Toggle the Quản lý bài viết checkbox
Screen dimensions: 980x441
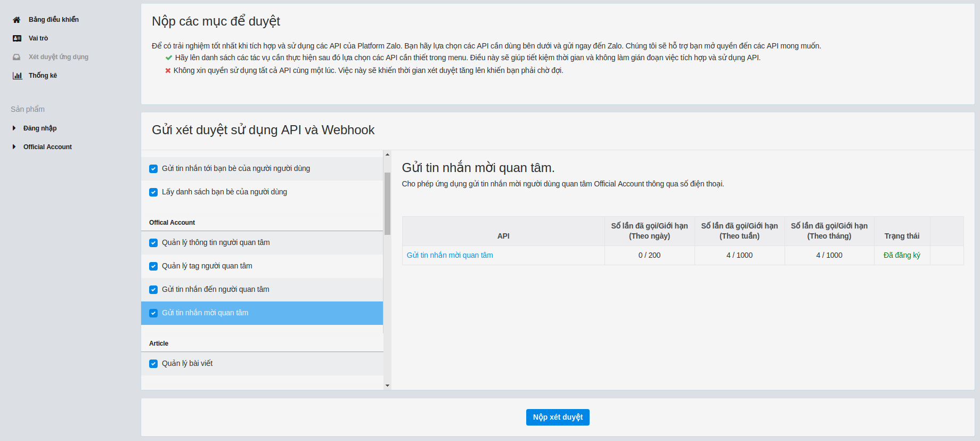pos(153,364)
